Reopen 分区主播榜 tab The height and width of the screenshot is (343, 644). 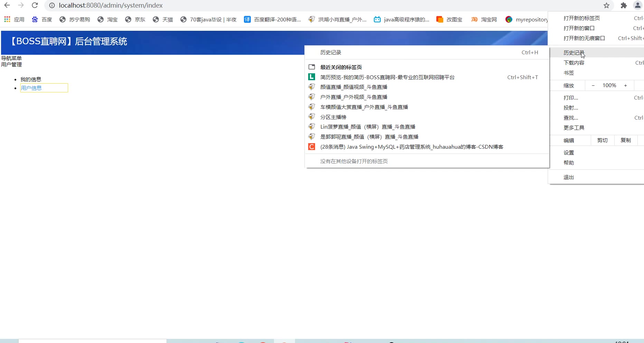427,117
